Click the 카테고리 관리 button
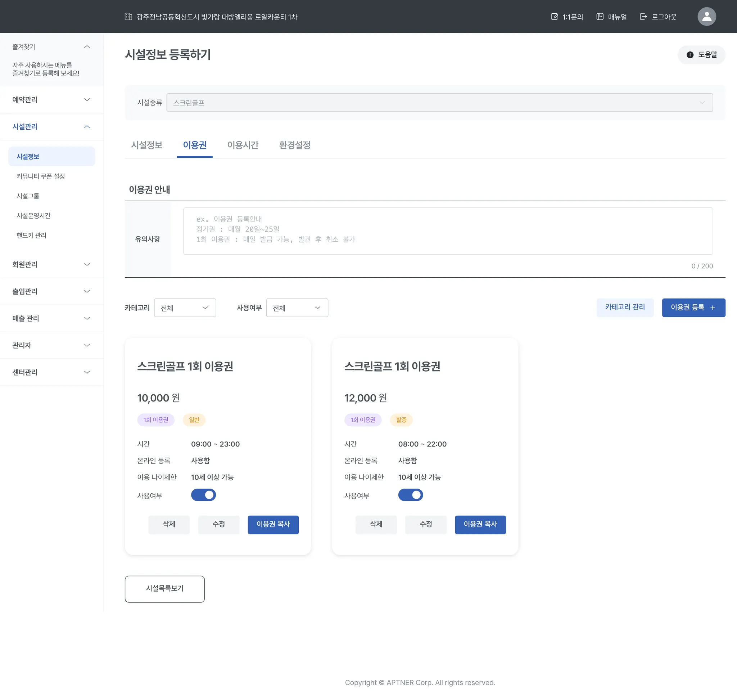 [x=625, y=307]
